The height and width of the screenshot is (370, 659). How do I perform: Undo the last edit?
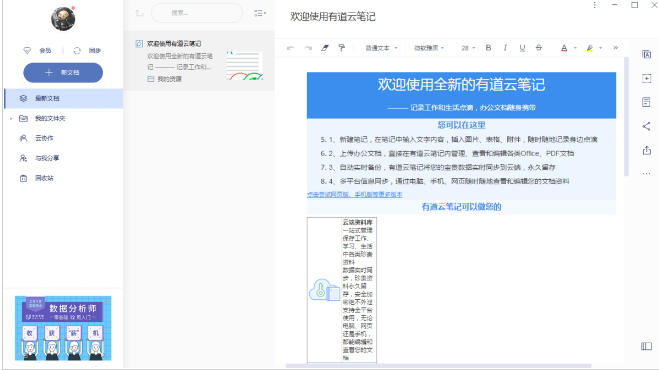click(290, 48)
